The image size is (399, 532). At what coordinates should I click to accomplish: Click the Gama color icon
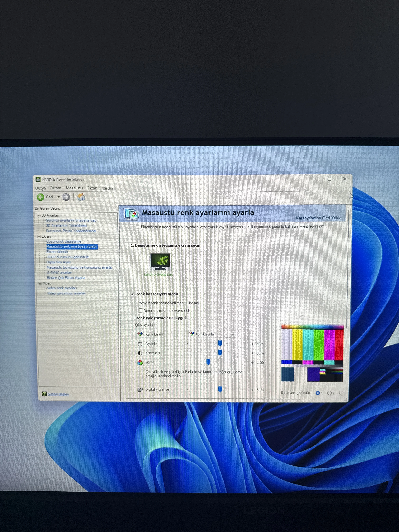click(140, 362)
